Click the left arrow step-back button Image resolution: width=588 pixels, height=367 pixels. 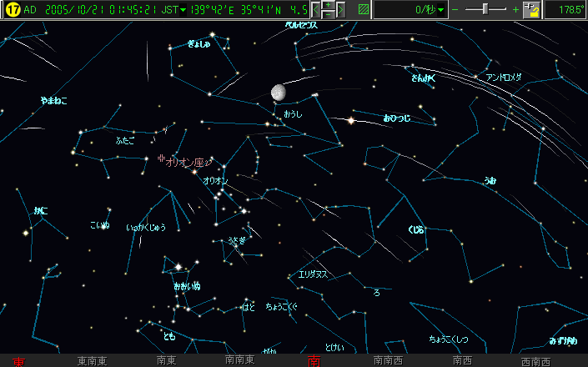316,10
